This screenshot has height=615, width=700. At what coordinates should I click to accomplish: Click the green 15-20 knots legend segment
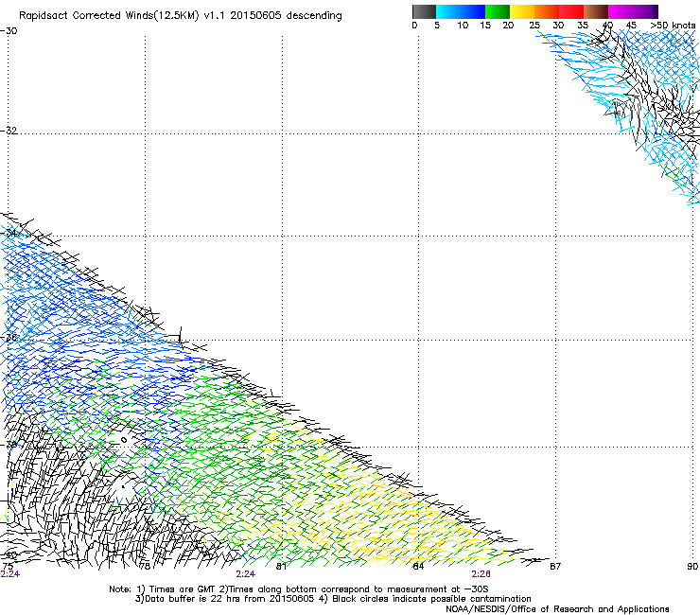pyautogui.click(x=498, y=11)
